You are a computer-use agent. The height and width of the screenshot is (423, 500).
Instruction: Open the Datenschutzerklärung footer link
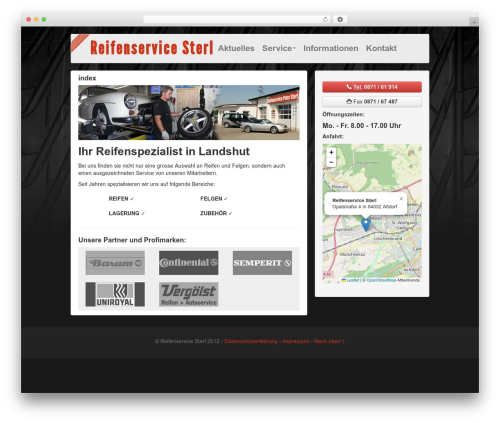pyautogui.click(x=251, y=341)
